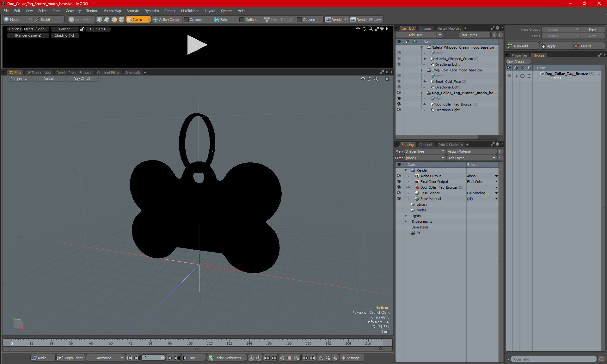Screen dimensions: 607x364
Task: Expand Dog_Collar_Tag_Bronze item in Item List
Action: coord(425,104)
